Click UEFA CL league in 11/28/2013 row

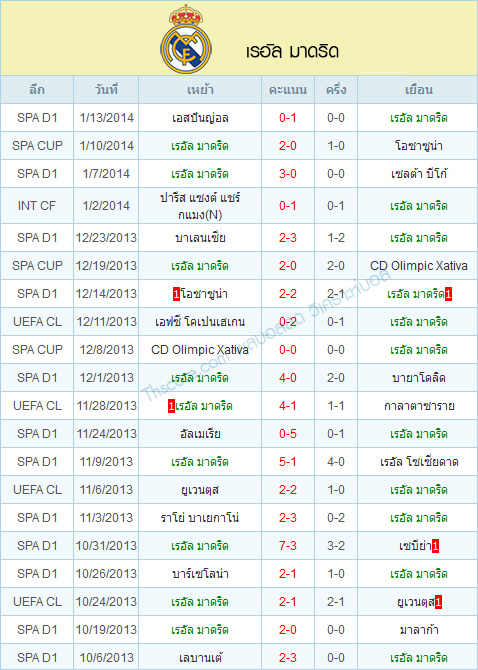(37, 406)
